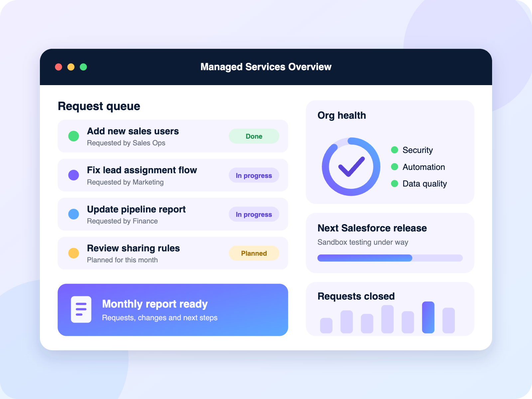Click the Sandbox testing under way text
This screenshot has width=532, height=399.
tap(363, 242)
